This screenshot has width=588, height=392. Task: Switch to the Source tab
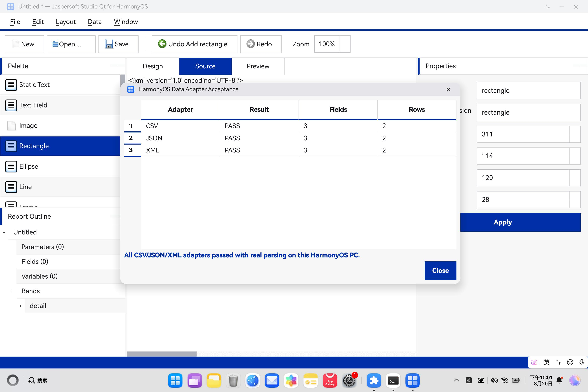(x=205, y=66)
